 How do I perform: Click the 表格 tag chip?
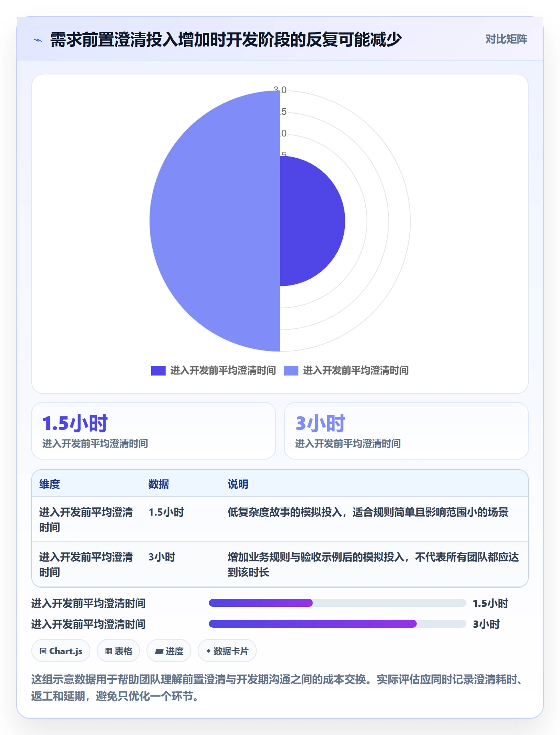[x=118, y=651]
